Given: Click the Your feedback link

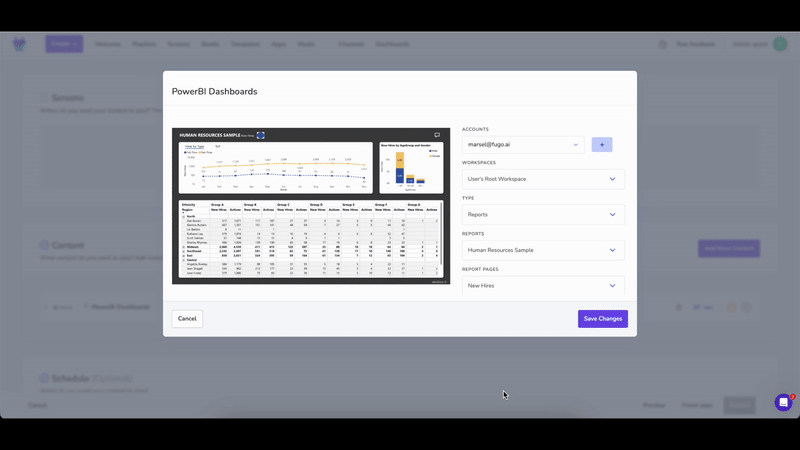Looking at the screenshot, I should click(695, 44).
